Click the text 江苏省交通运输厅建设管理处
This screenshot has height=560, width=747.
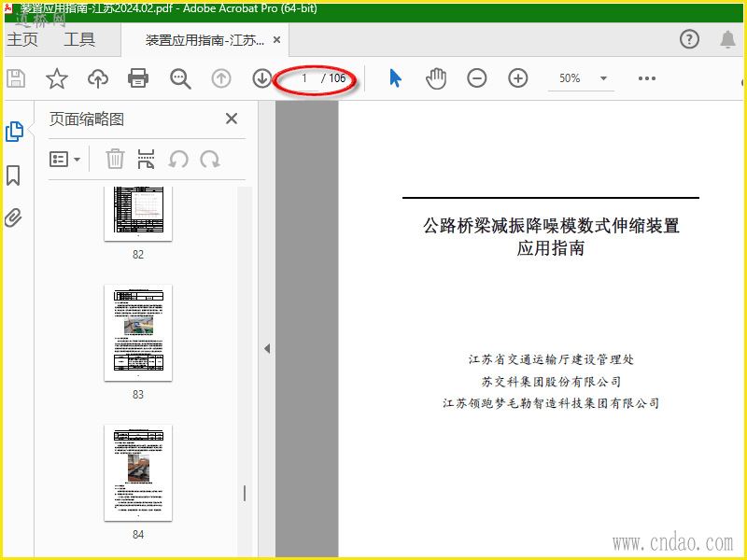tap(551, 359)
